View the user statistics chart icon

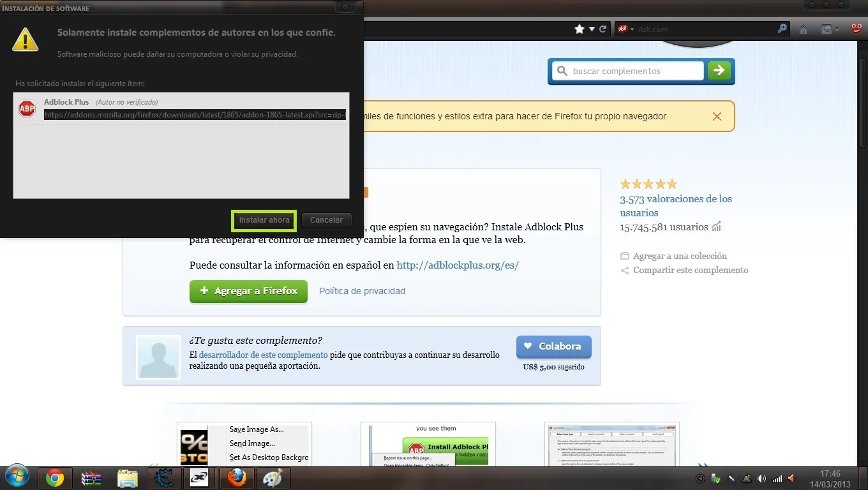click(716, 226)
